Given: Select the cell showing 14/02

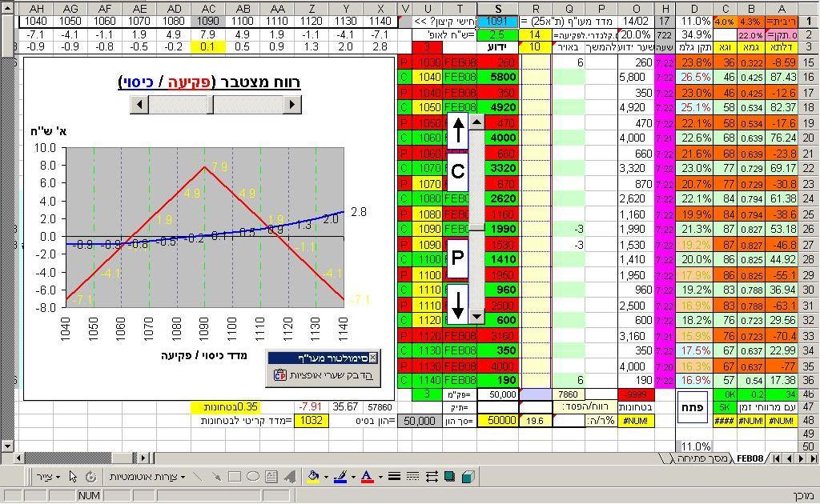Looking at the screenshot, I should pyautogui.click(x=636, y=22).
